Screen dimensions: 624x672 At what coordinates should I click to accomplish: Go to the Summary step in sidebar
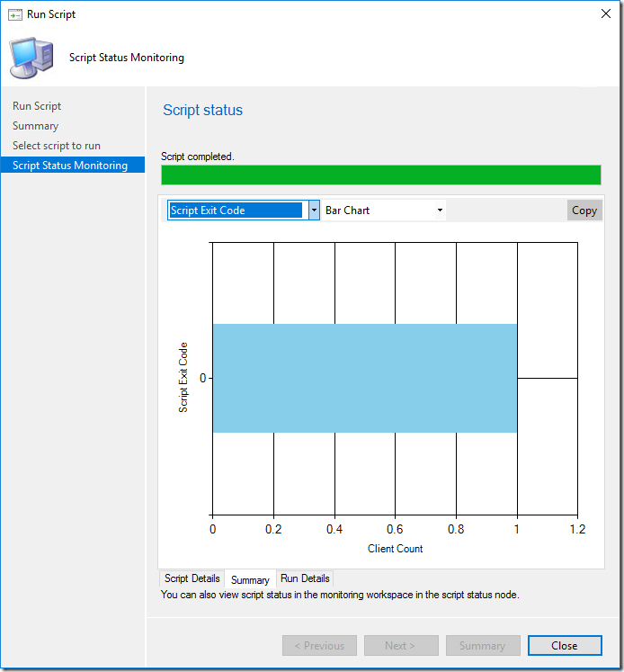click(35, 126)
